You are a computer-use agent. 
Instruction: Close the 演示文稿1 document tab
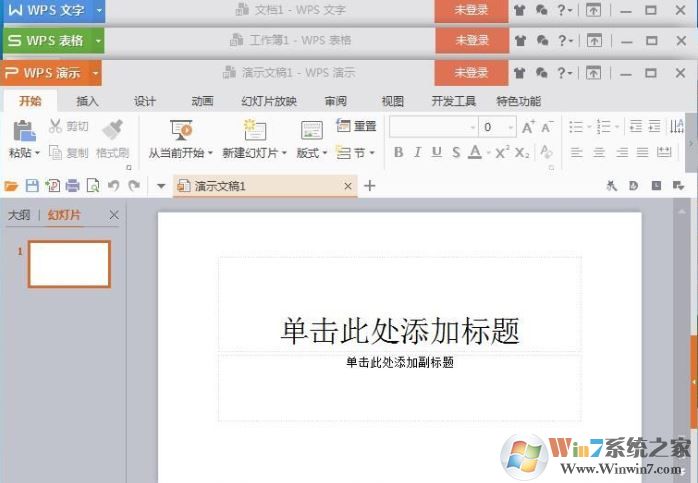point(348,186)
